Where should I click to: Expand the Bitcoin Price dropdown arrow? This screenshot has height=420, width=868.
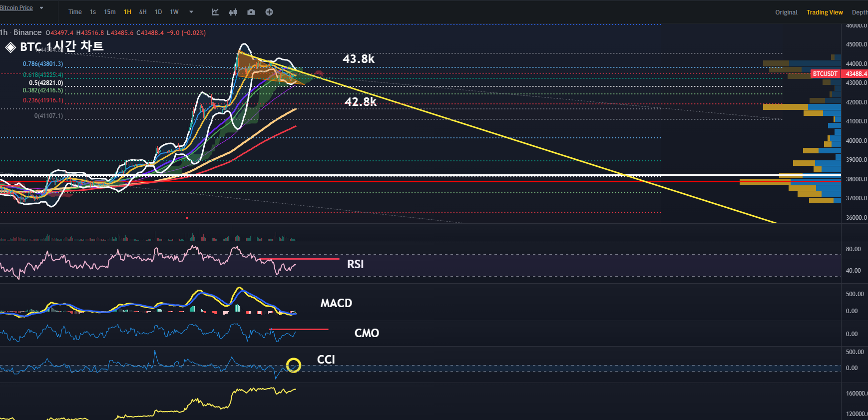coord(41,8)
